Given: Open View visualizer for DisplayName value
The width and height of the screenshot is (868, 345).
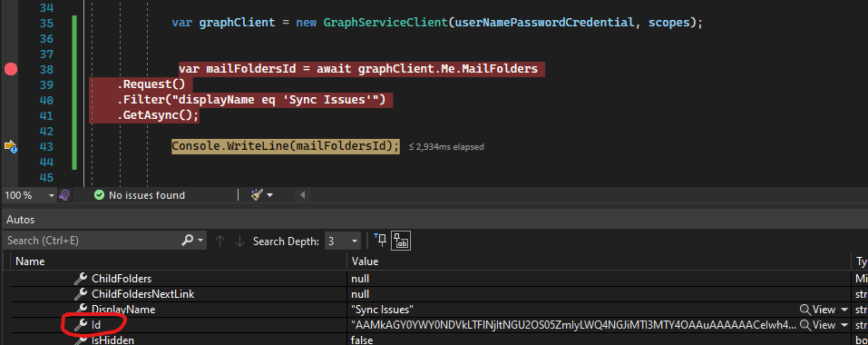Looking at the screenshot, I should tap(817, 310).
